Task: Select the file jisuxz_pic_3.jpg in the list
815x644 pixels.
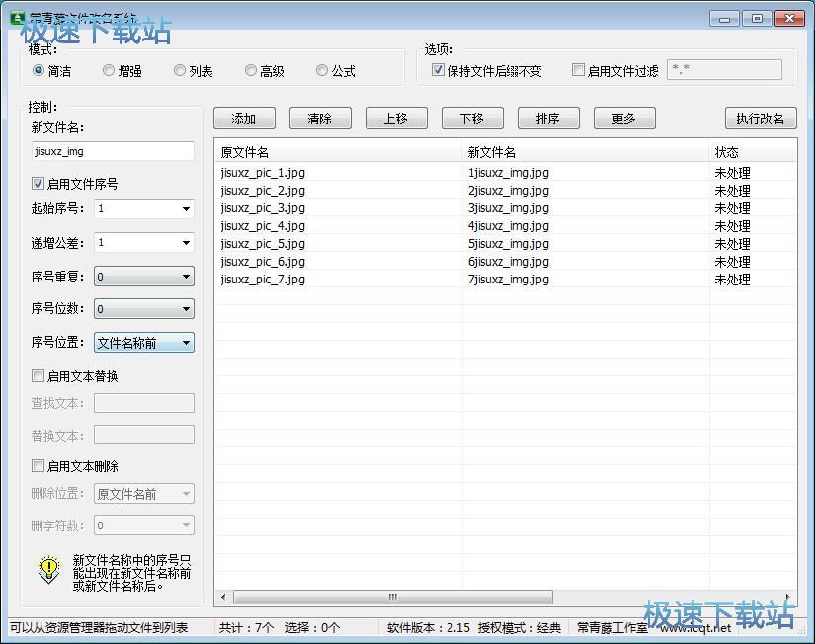Action: tap(263, 208)
